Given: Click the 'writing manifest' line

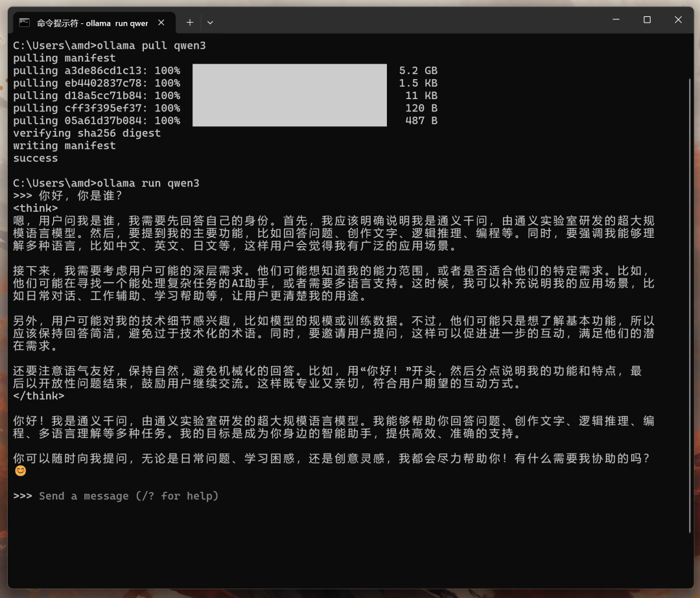Looking at the screenshot, I should tap(64, 146).
